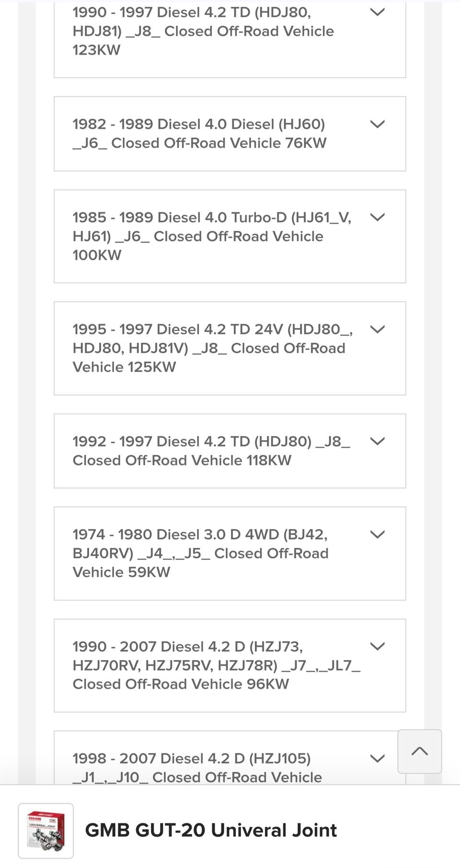Screen dimensions: 460x868
Task: Open the GMB universal joint product thumbnail
Action: [x=46, y=831]
